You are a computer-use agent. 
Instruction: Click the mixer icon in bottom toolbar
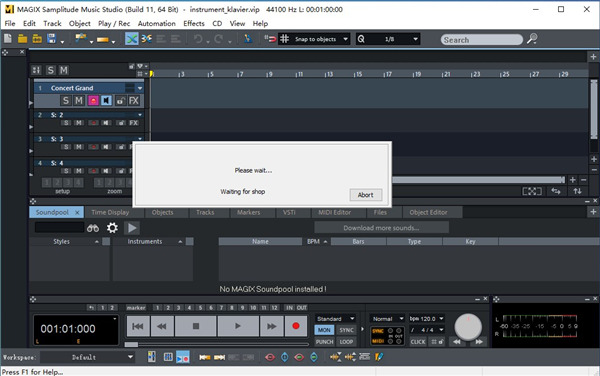click(x=168, y=357)
